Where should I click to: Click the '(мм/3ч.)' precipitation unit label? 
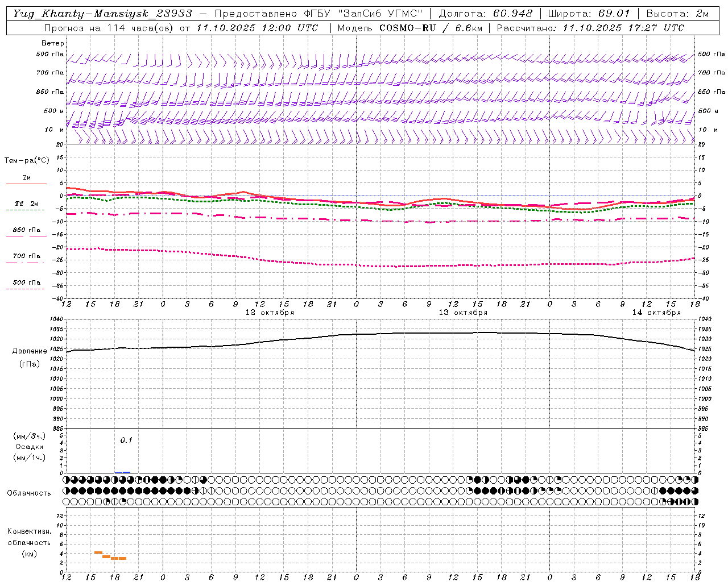(x=30, y=436)
